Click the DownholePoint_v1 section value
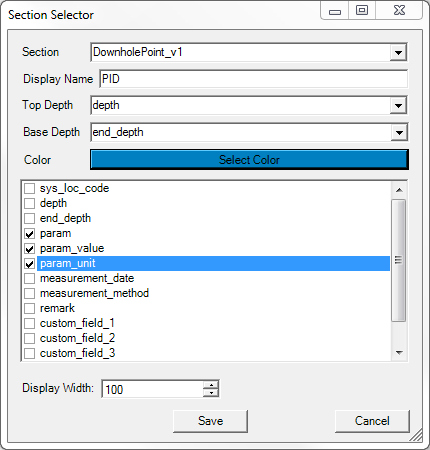The image size is (430, 450). click(x=138, y=52)
